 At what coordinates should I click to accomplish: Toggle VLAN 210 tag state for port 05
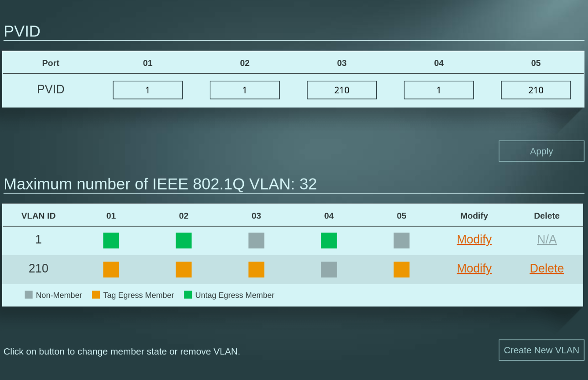[401, 270]
